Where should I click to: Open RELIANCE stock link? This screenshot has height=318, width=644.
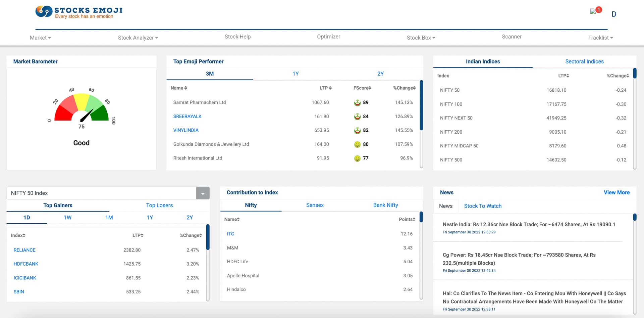point(24,250)
